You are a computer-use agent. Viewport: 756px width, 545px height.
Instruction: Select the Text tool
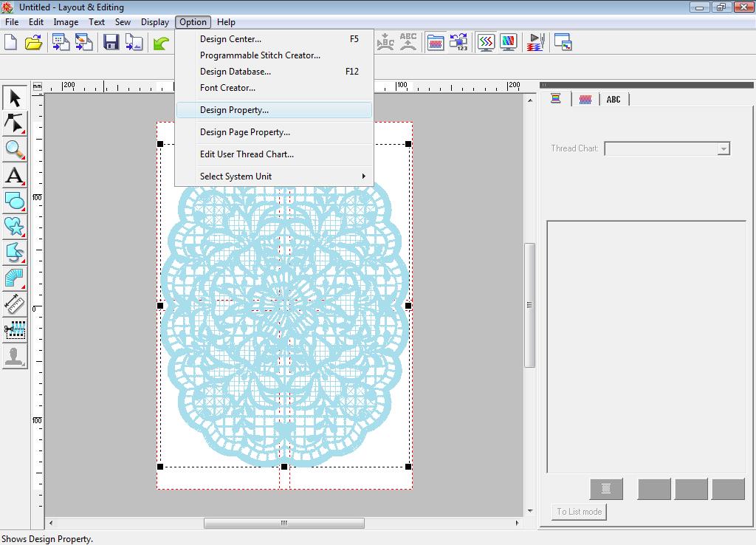point(15,176)
